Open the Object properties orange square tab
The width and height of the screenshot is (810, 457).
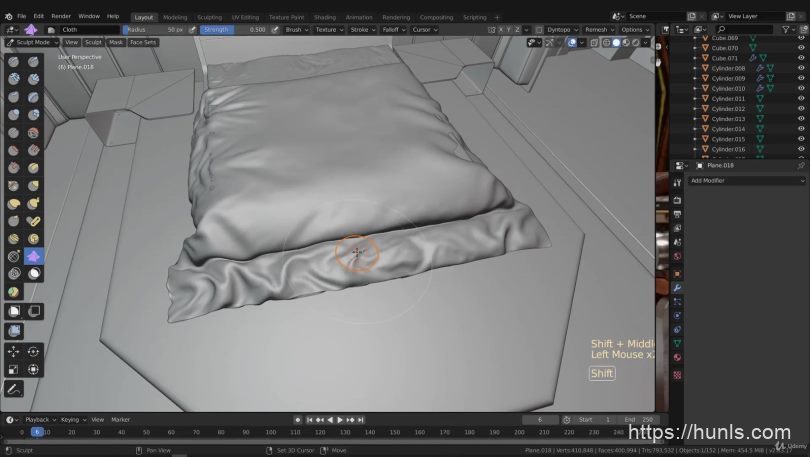click(677, 274)
